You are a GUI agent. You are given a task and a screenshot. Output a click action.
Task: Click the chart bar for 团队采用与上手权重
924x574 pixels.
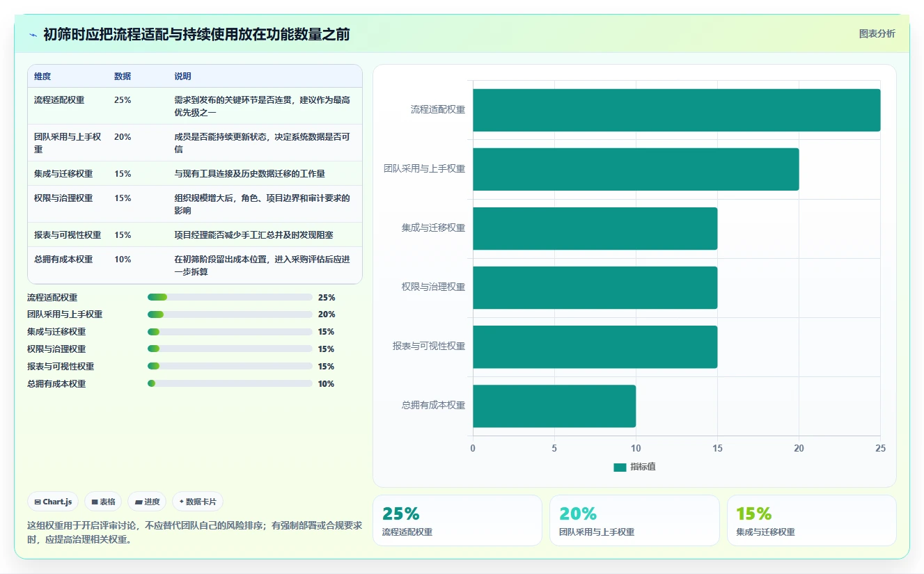[x=636, y=169]
